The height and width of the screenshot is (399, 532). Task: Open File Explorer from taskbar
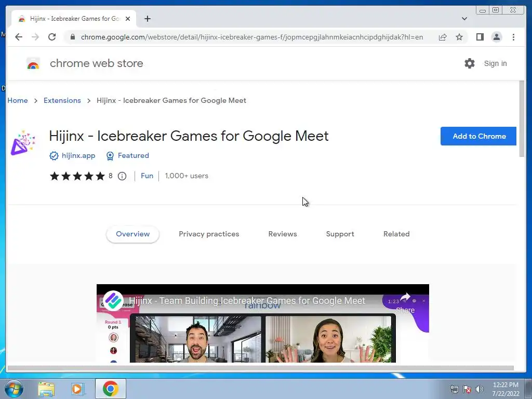tap(46, 389)
